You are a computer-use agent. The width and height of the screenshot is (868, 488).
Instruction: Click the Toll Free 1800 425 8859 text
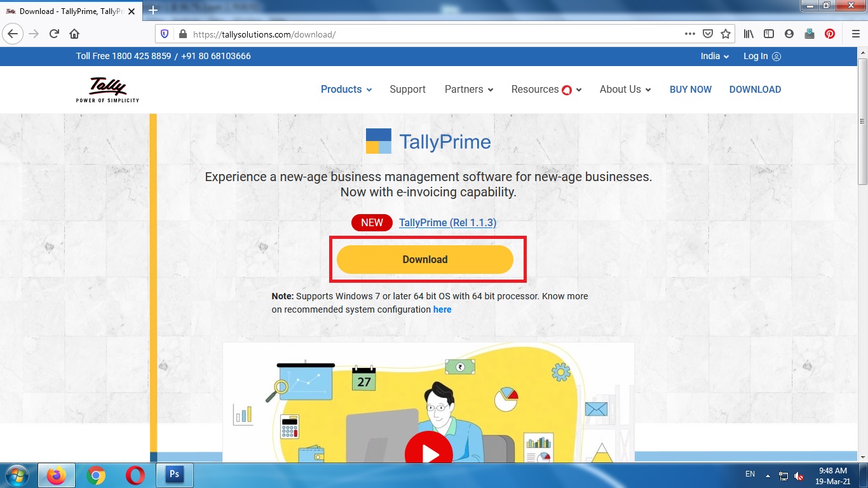pos(123,56)
